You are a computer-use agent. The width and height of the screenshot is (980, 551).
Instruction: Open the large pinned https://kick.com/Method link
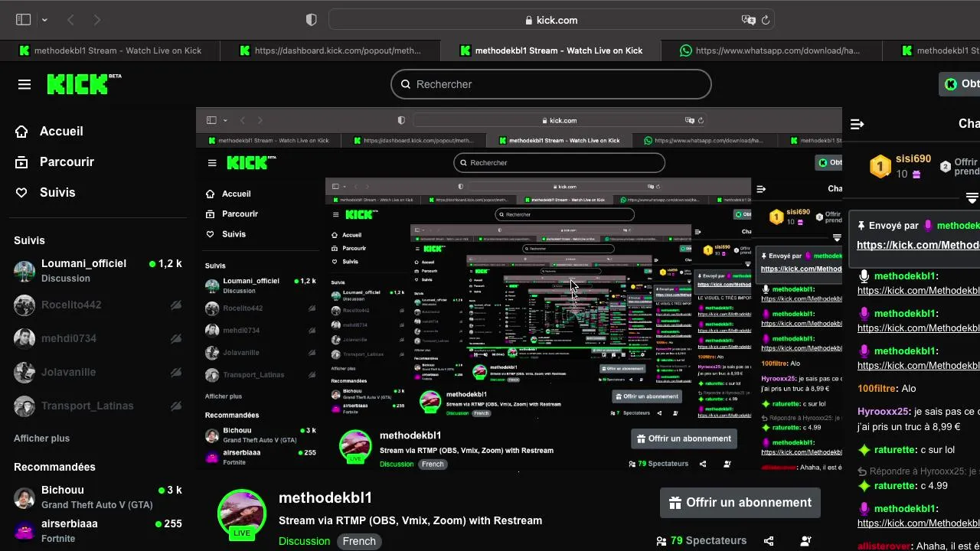(918, 245)
